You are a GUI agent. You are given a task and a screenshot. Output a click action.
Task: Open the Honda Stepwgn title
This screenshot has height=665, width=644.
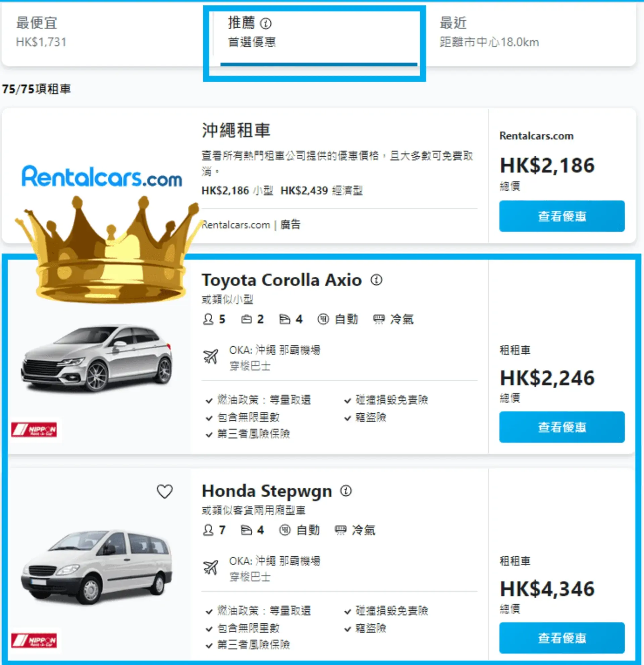[267, 491]
